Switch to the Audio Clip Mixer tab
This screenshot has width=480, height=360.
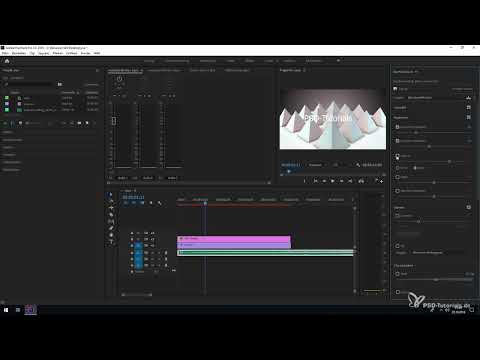tap(164, 70)
